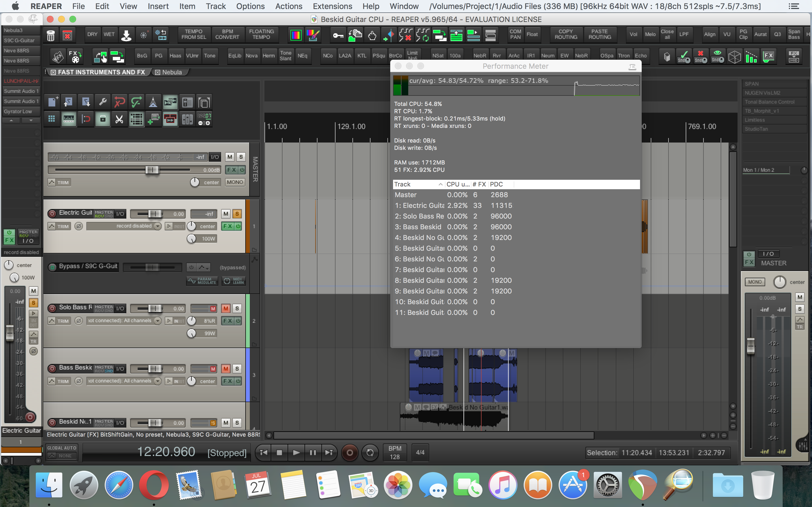This screenshot has height=507, width=812.
Task: Toggle the repeat loop button
Action: 370,453
